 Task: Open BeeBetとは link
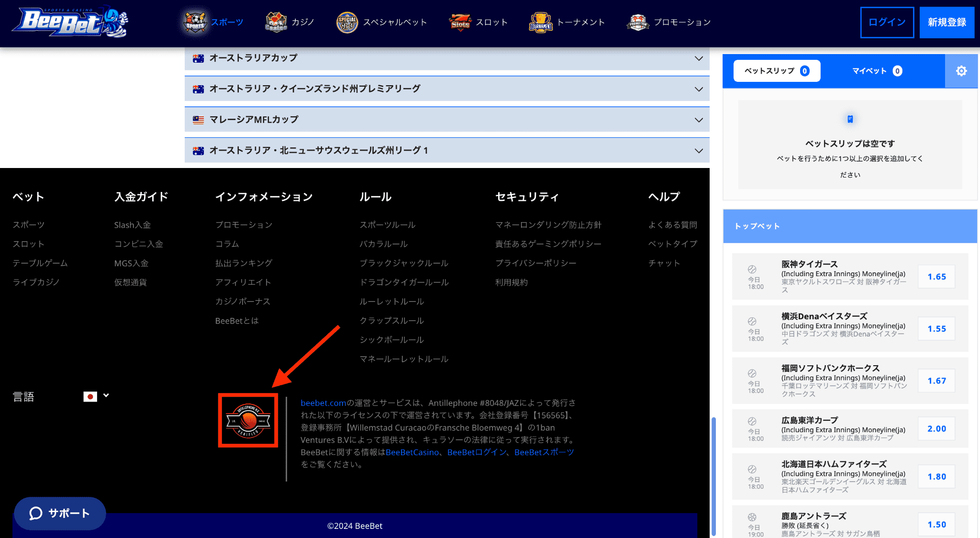pos(237,321)
